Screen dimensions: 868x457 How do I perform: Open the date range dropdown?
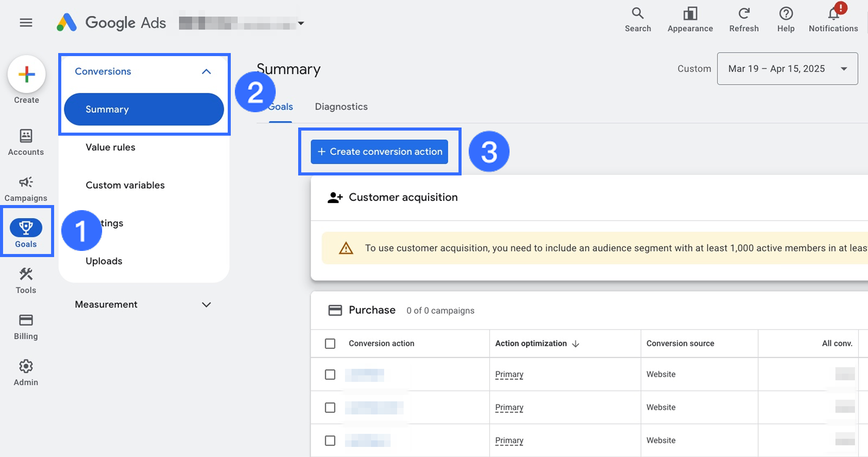coord(787,69)
